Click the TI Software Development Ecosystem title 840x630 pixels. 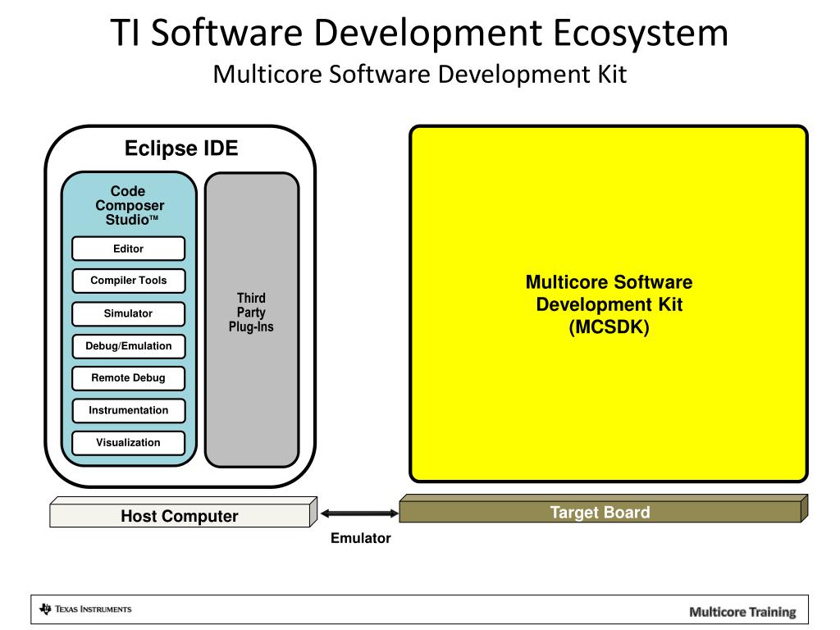419,32
